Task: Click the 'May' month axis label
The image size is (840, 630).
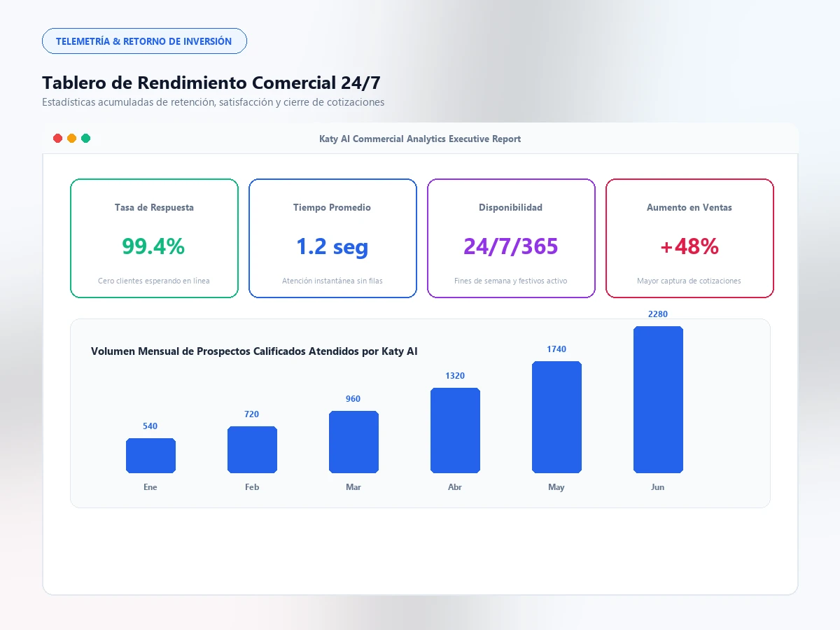Action: [556, 487]
